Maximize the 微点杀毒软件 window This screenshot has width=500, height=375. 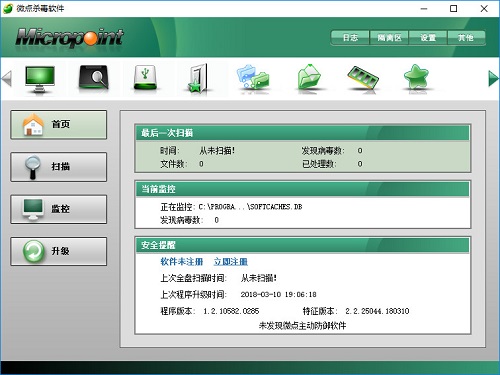454,9
